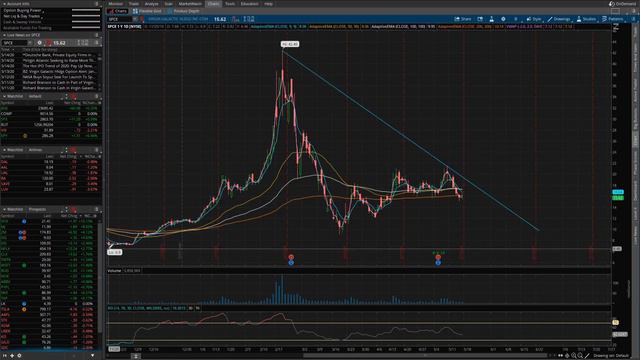Open the Drawing set: Default selector
The height and width of the screenshot is (360, 640).
611,356
